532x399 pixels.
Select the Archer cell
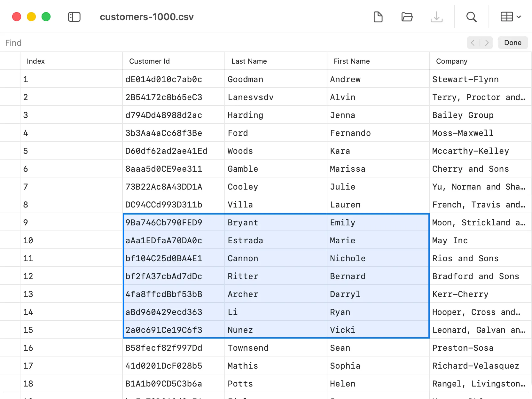(276, 294)
